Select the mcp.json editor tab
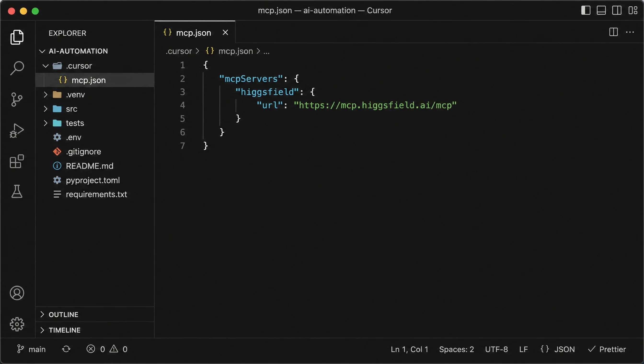The width and height of the screenshot is (644, 364). pos(195,33)
